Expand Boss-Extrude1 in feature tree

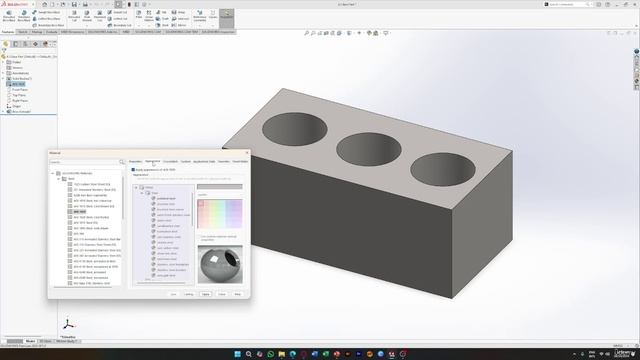tap(3, 111)
